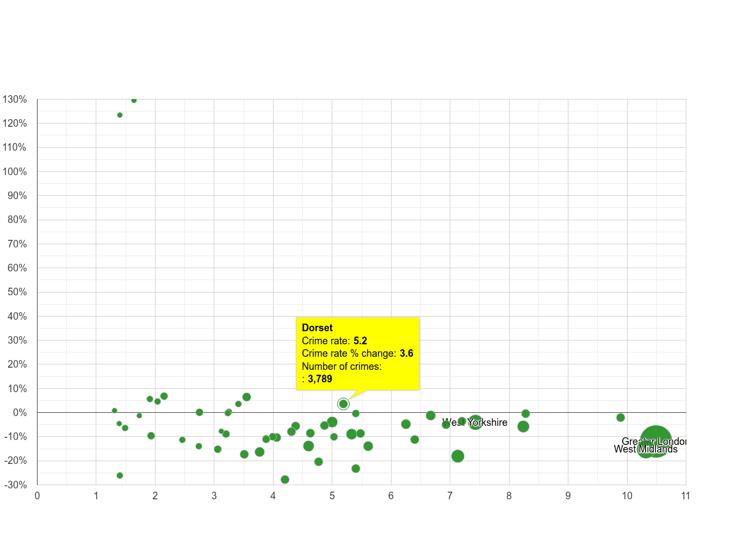Click the Greater London label text
The width and height of the screenshot is (756, 533).
tap(654, 442)
